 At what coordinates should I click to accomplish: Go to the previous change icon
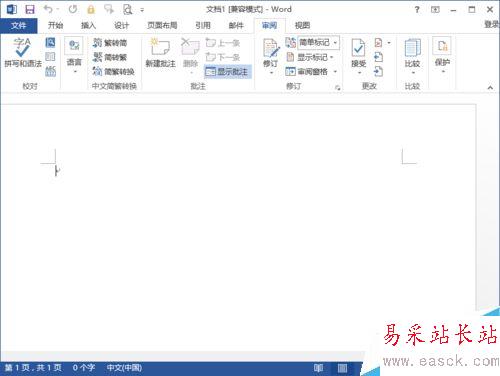[378, 57]
